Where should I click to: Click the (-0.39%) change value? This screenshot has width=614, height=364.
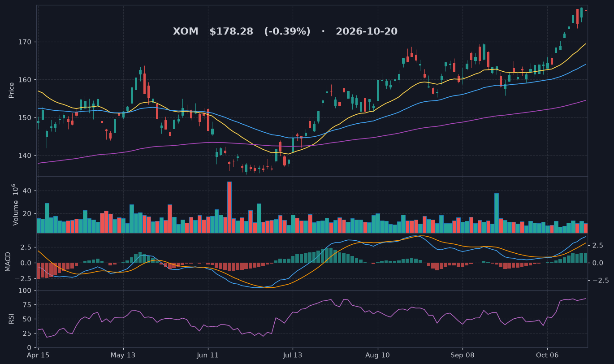tap(287, 31)
